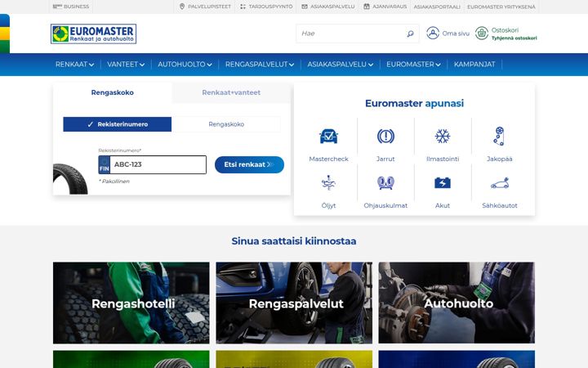Click the Mastercheck label text
Viewport: 588px width, 368px height.
tap(328, 159)
